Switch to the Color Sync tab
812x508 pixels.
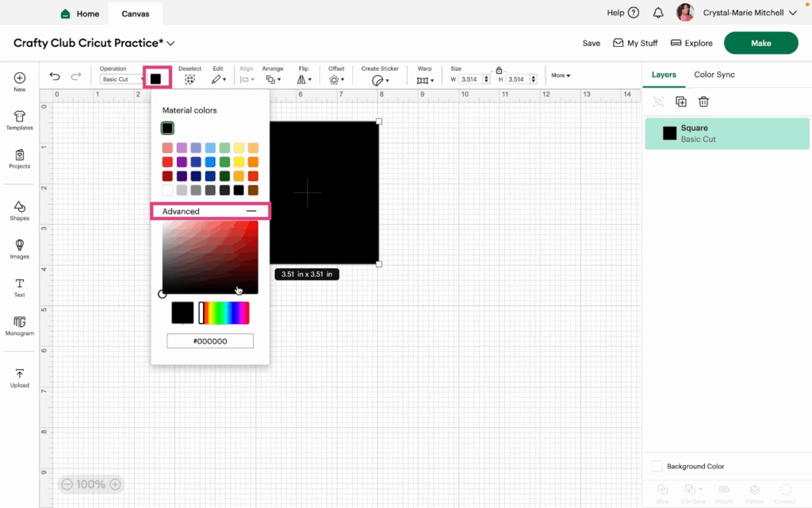coord(714,75)
